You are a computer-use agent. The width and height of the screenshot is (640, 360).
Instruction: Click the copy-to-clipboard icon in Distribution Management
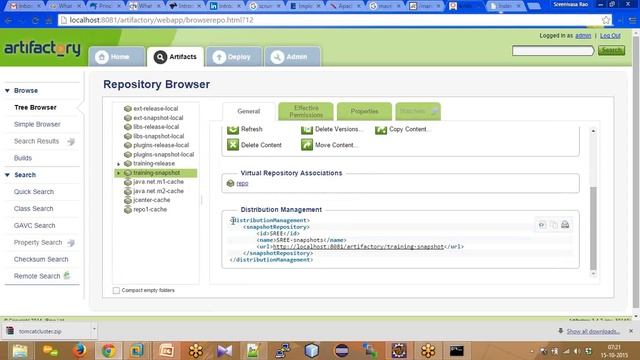[553, 225]
